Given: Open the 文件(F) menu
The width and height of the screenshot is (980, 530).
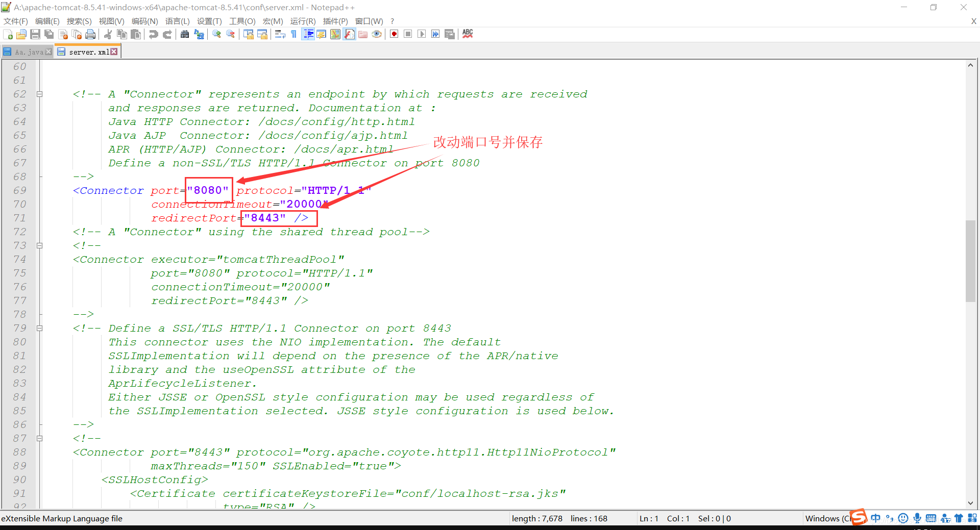Looking at the screenshot, I should [16, 21].
